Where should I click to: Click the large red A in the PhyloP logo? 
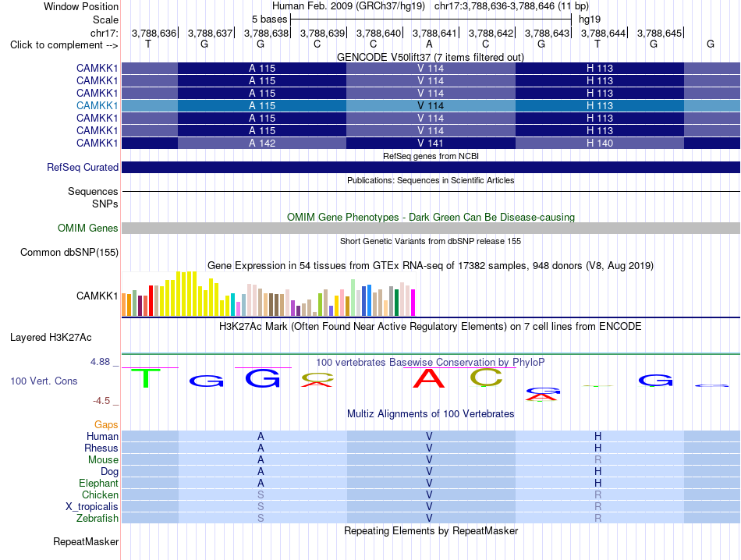coord(429,378)
